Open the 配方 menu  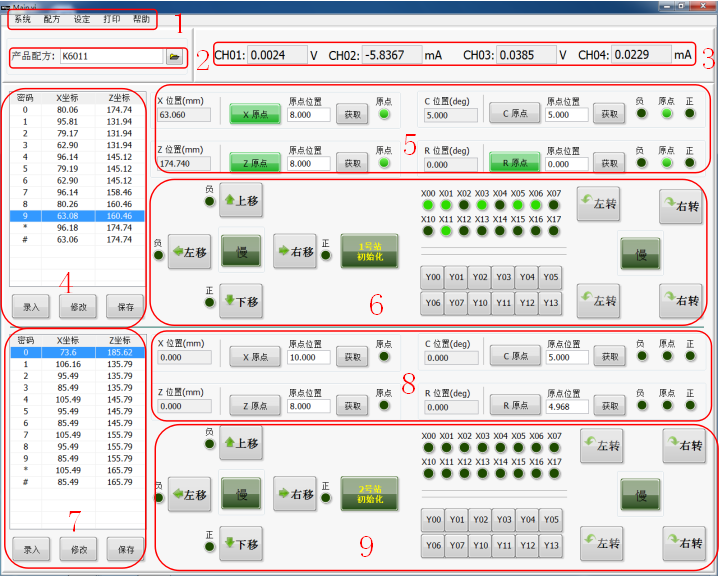pyautogui.click(x=52, y=19)
